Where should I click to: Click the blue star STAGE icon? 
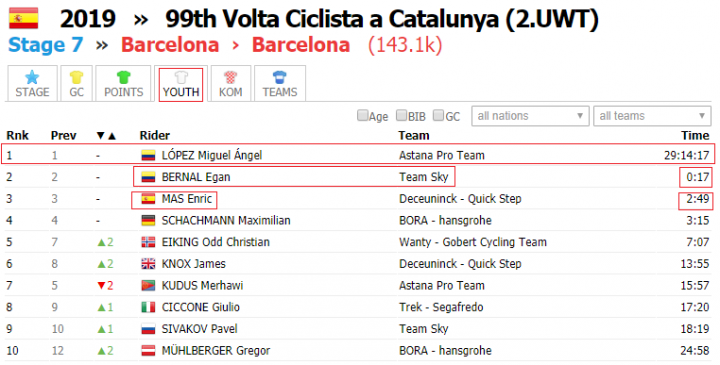click(32, 77)
